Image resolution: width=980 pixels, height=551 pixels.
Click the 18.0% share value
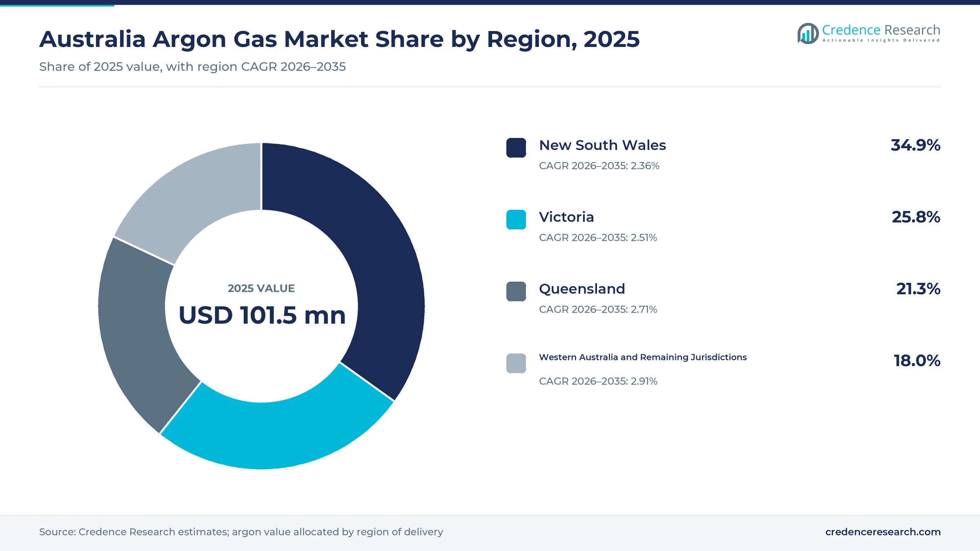click(917, 361)
